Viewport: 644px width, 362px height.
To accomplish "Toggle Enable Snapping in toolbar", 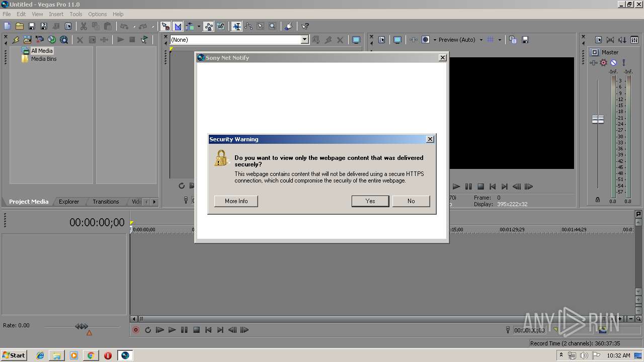I will (x=166, y=26).
